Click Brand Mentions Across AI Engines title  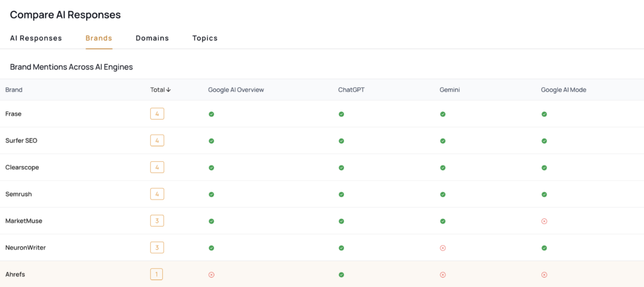(72, 67)
